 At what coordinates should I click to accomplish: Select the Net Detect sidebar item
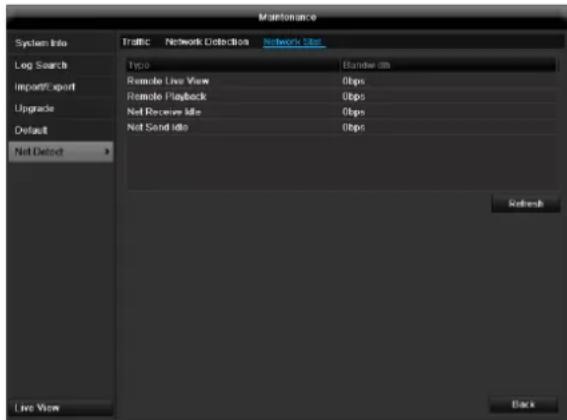coord(61,152)
